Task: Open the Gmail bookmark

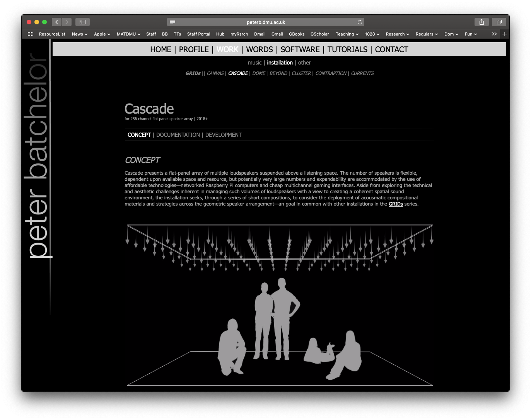Action: click(x=277, y=34)
